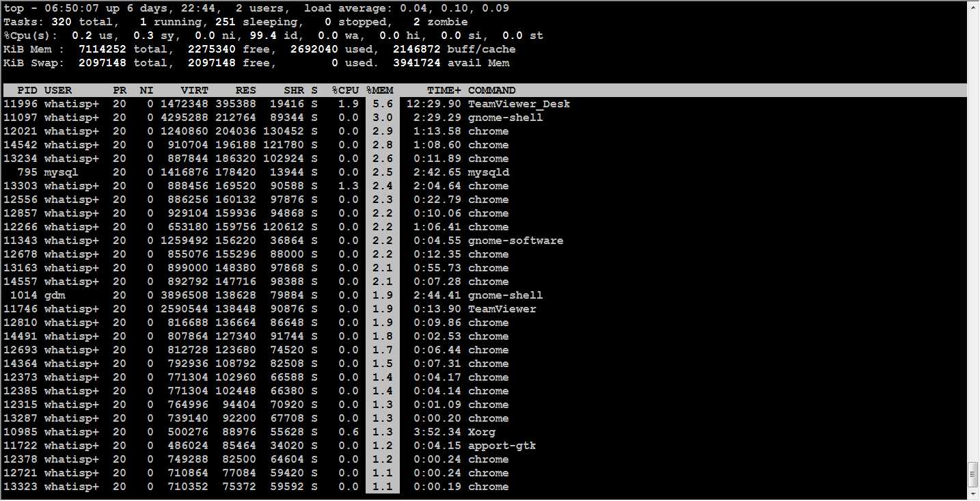
Task: Click the 0.6 CPU value for Xorg
Action: [x=349, y=432]
